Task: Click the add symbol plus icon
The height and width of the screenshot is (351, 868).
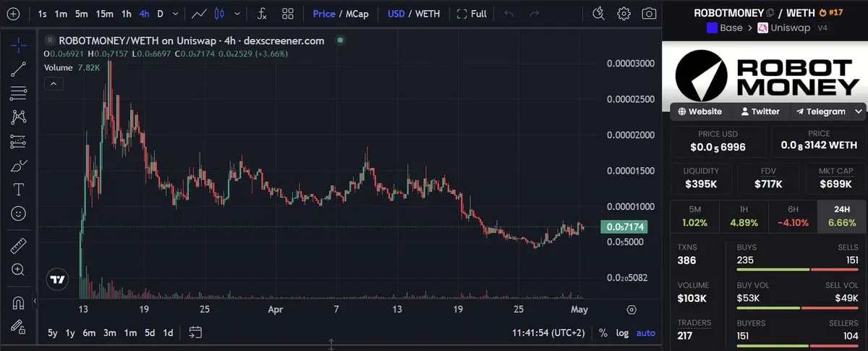Action: click(x=12, y=13)
